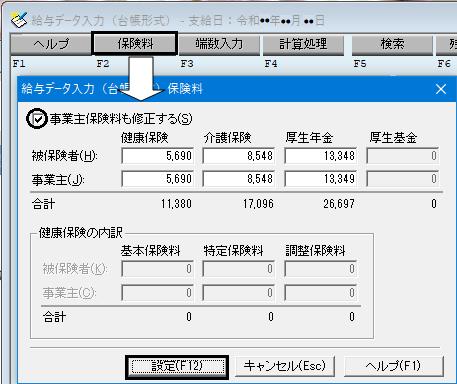
Task: Click the 健康保険 total 11,380
Action: tap(176, 204)
